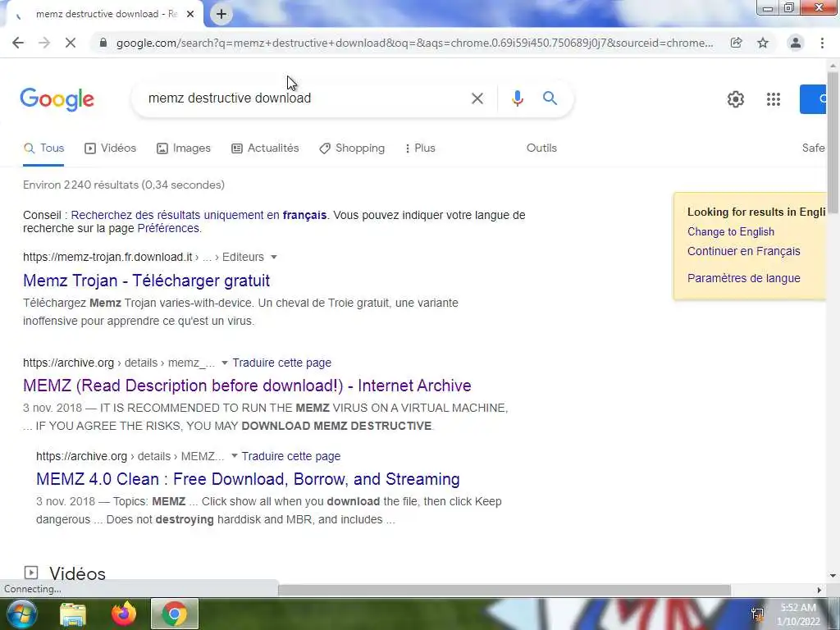Clear the search query text
The width and height of the screenshot is (840, 630).
click(477, 98)
